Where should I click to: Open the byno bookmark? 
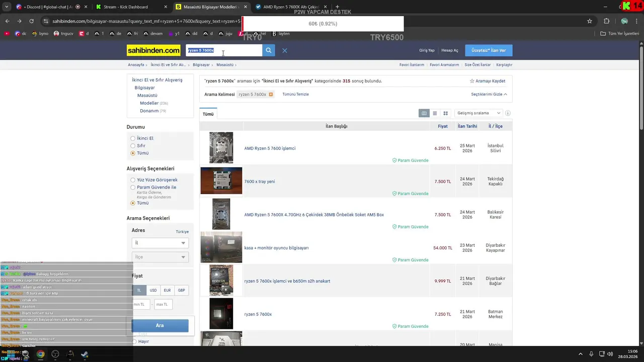40,34
